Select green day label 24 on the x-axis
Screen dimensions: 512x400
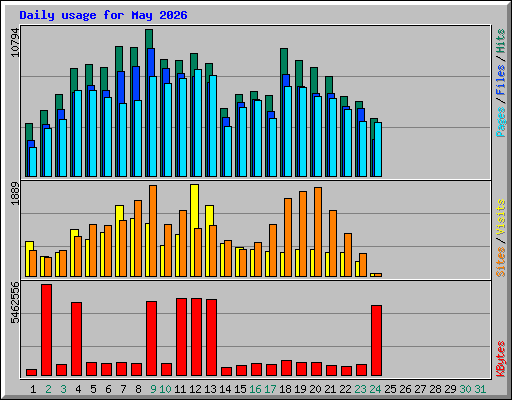pyautogui.click(x=375, y=389)
